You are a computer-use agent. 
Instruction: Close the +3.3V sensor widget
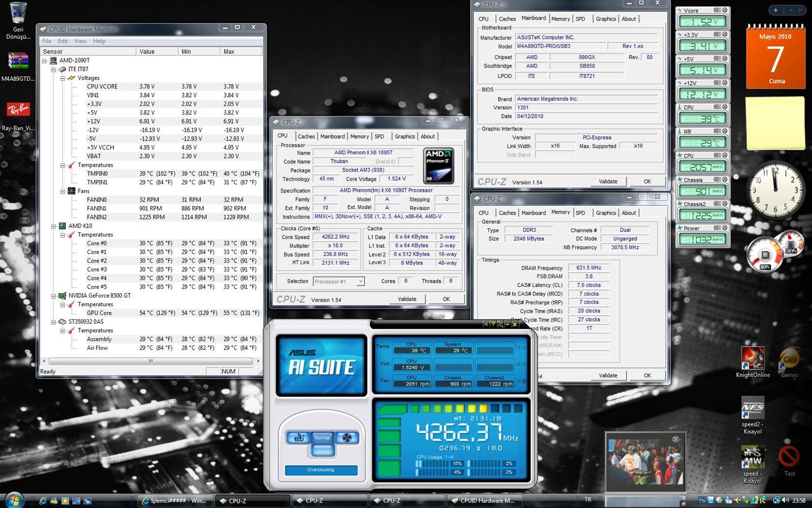click(x=725, y=35)
